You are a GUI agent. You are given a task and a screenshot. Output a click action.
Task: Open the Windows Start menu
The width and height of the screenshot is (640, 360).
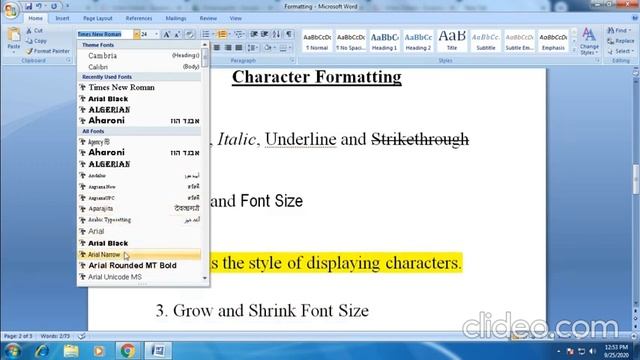[12, 351]
